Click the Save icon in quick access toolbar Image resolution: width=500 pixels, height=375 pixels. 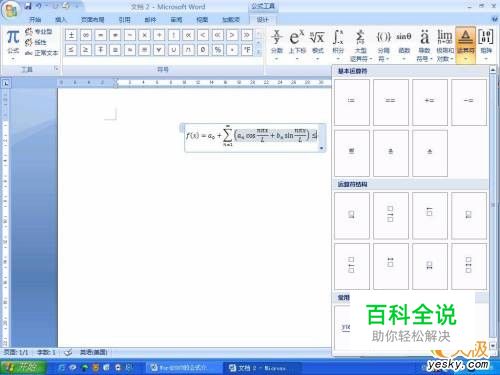[29, 6]
